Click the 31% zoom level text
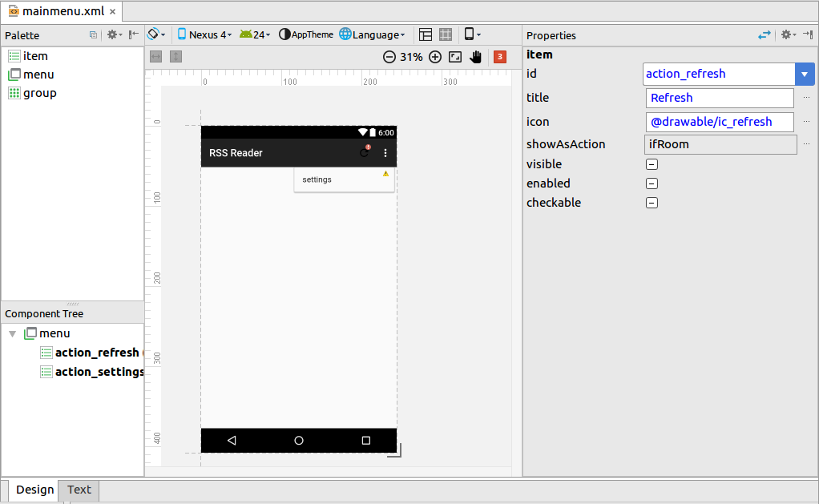The height and width of the screenshot is (504, 819). pos(411,57)
